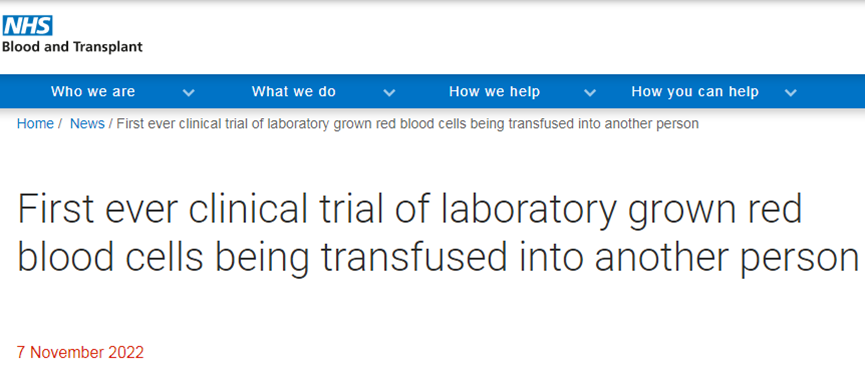Expand the chevron beside How we help
The width and height of the screenshot is (865, 365).
(590, 93)
